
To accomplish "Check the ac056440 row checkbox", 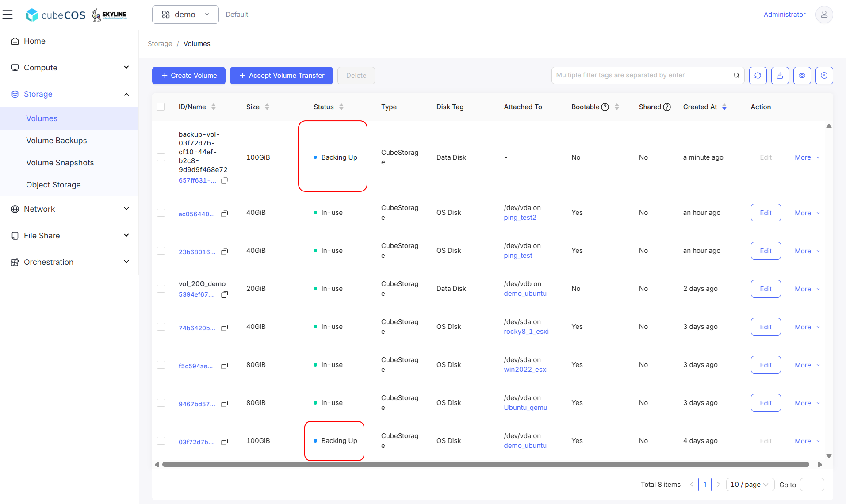I will pos(161,213).
